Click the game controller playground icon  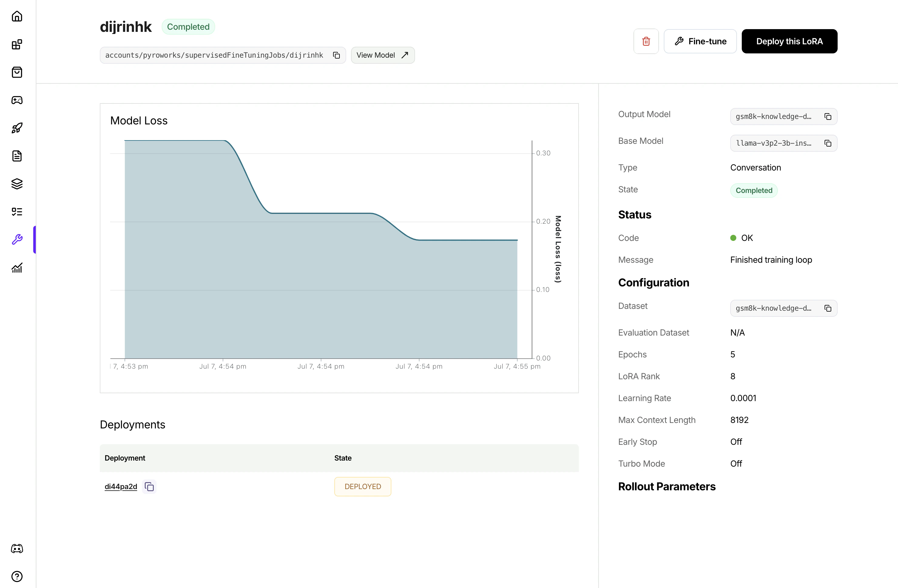(x=17, y=100)
